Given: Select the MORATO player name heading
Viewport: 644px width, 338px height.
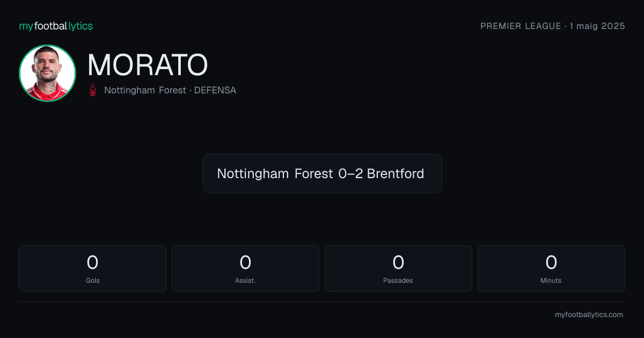Looking at the screenshot, I should coord(148,65).
